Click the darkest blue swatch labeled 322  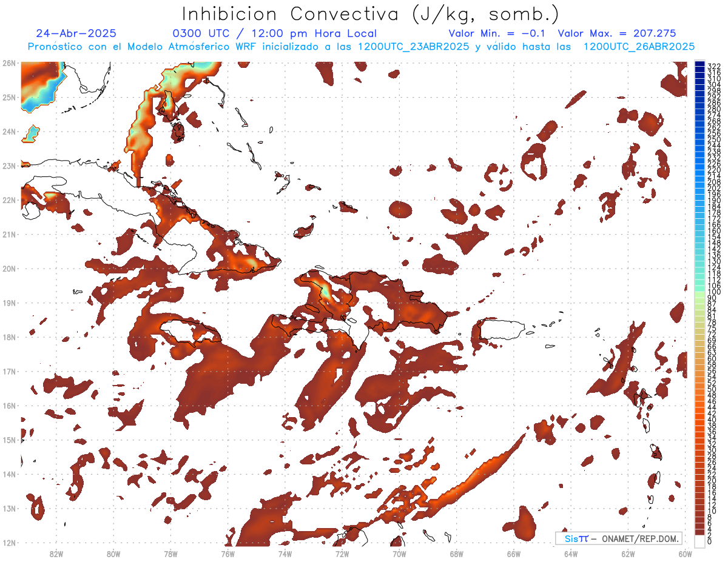click(700, 64)
